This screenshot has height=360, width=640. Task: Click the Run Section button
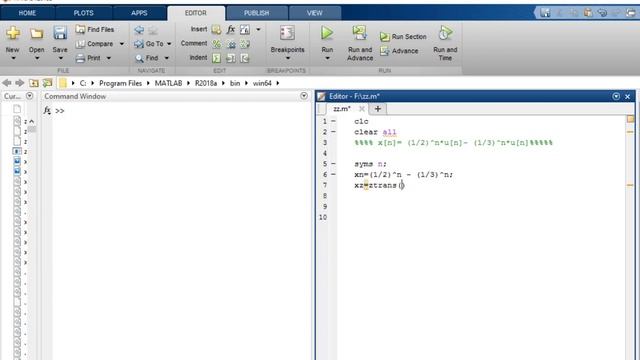click(x=403, y=37)
